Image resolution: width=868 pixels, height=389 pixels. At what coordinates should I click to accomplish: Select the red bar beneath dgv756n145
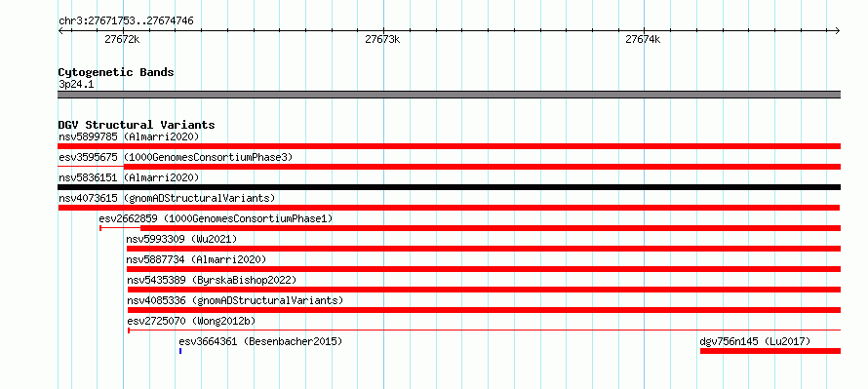pos(770,351)
